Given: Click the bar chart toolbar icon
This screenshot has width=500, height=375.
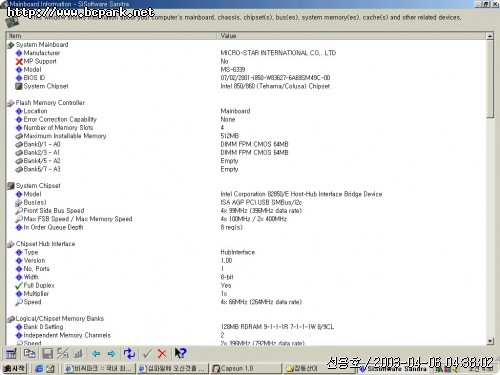Looking at the screenshot, I should click(x=78, y=354).
